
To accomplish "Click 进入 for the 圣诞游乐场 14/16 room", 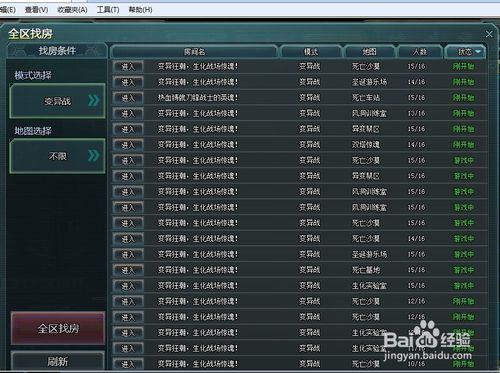I will point(128,82).
